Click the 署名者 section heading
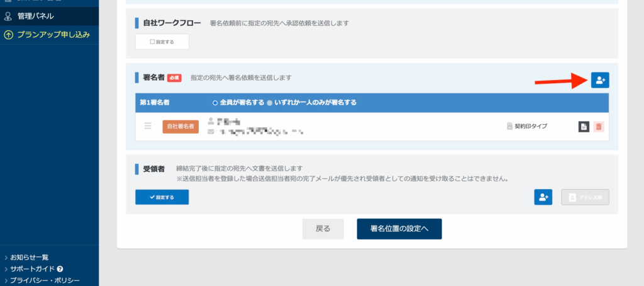The image size is (644, 286). click(x=154, y=77)
